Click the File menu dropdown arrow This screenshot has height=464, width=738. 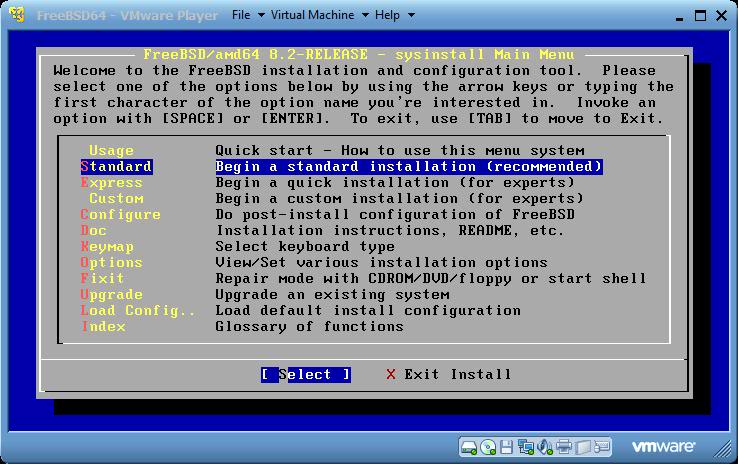[x=261, y=16]
